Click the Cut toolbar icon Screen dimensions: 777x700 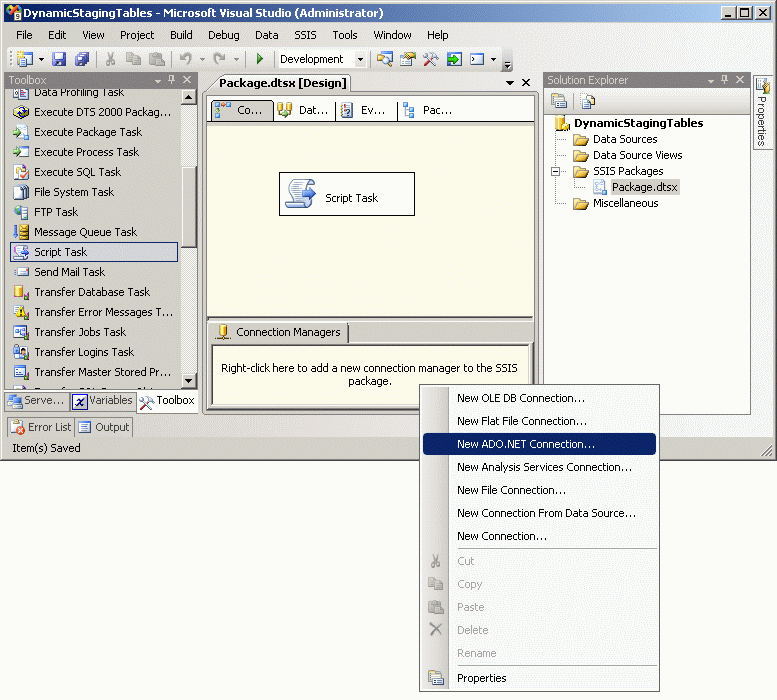[x=111, y=59]
